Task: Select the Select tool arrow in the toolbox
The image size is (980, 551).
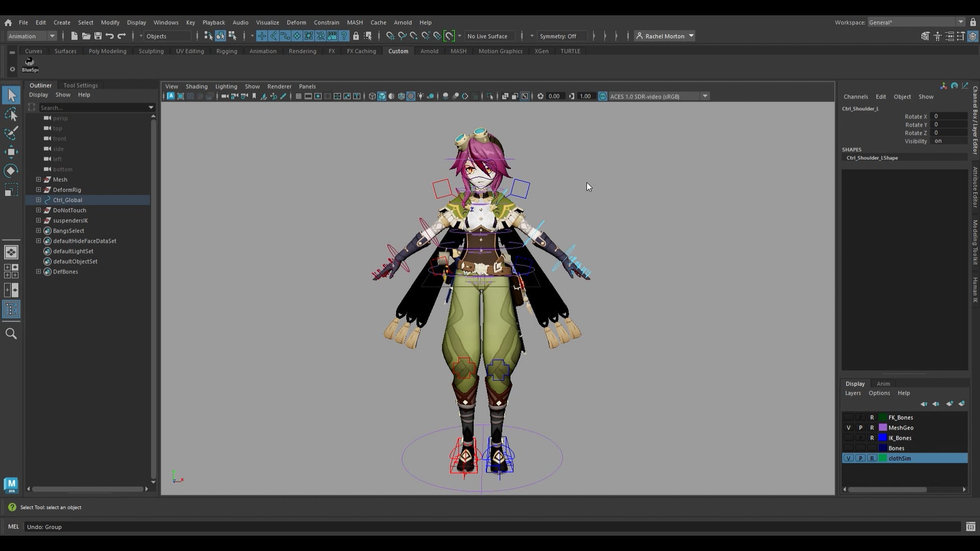Action: coord(11,95)
